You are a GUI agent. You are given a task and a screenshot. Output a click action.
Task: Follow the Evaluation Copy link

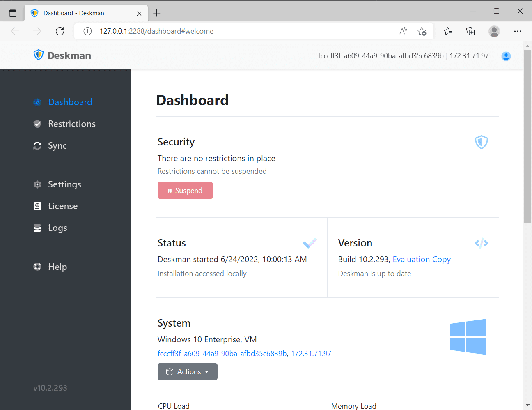point(422,260)
